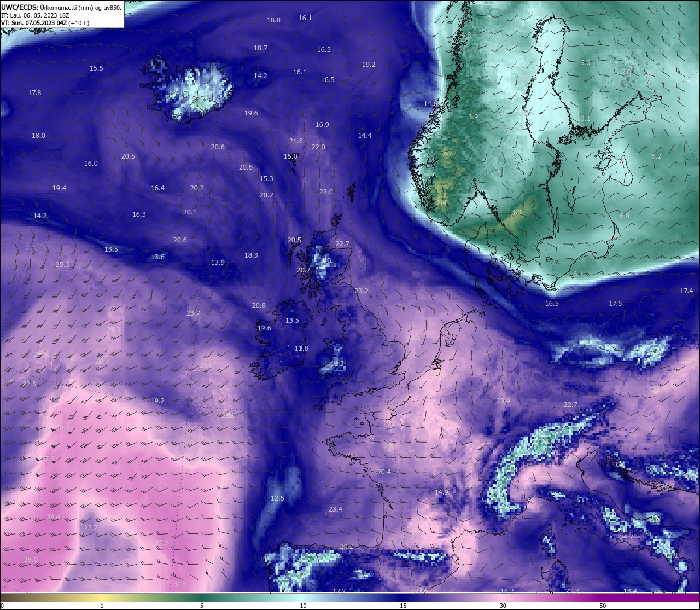
Task: Click the map value 13.9
Action: pyautogui.click(x=218, y=263)
